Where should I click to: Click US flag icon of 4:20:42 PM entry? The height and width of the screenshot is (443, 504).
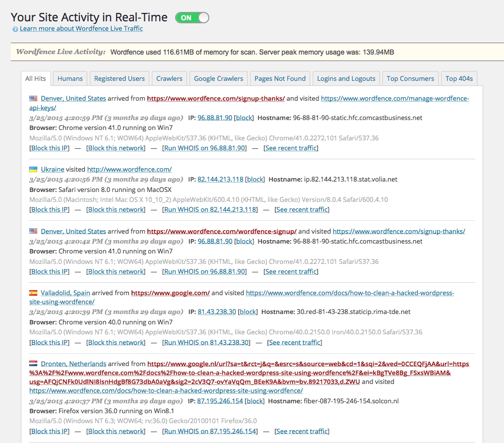(33, 231)
